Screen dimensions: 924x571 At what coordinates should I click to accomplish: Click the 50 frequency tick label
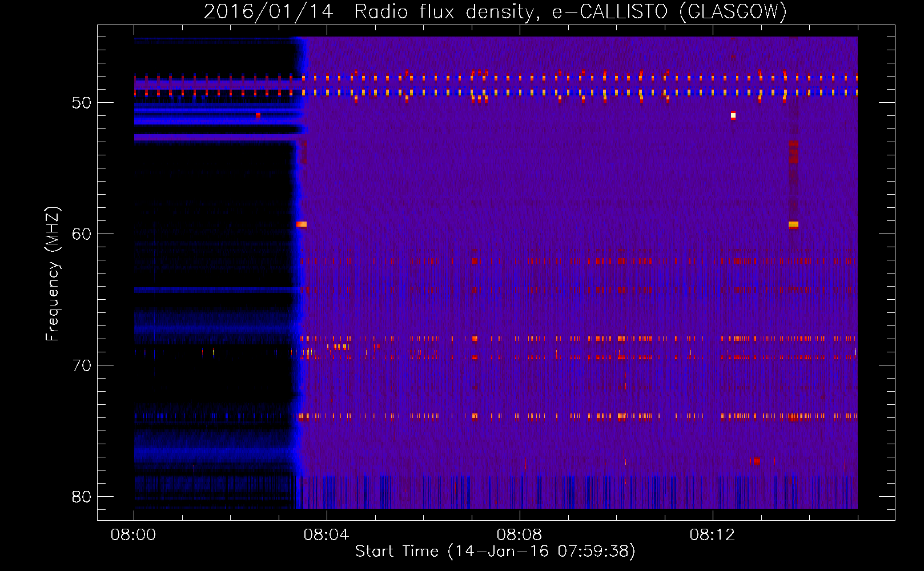click(82, 103)
